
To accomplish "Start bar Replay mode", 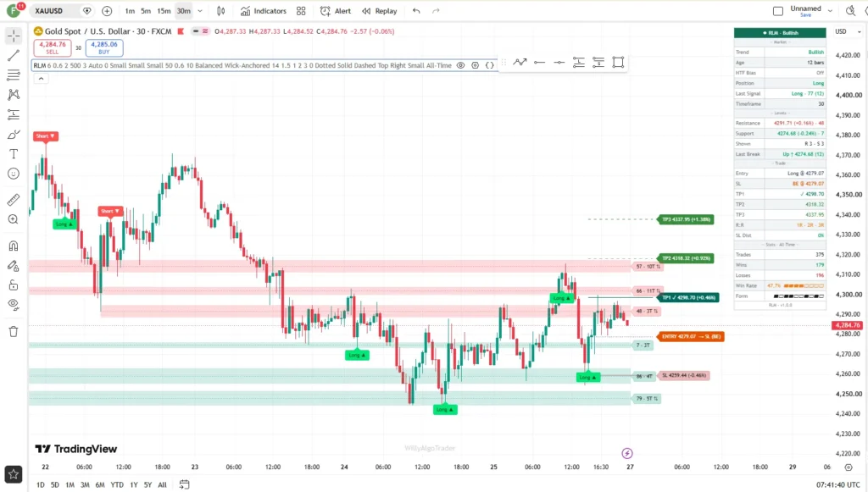I will click(x=380, y=11).
